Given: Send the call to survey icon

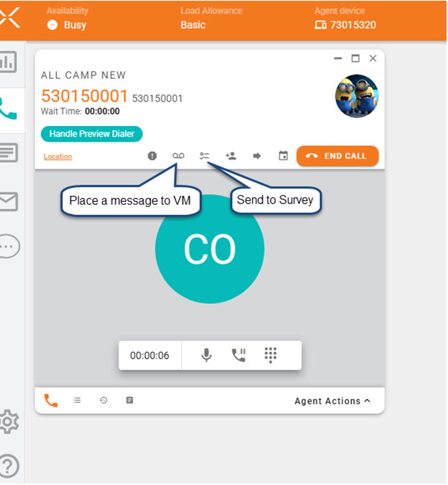Looking at the screenshot, I should [204, 156].
